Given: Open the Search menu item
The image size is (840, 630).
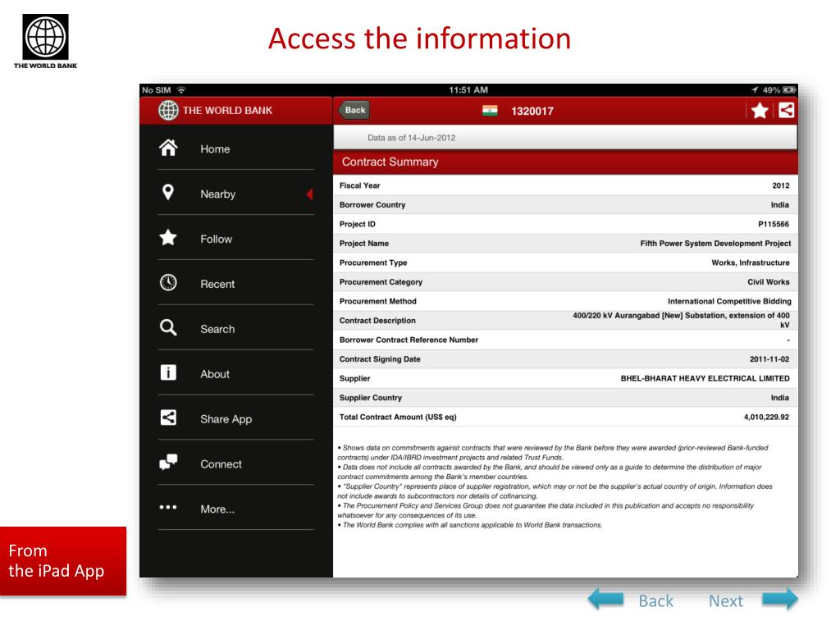Looking at the screenshot, I should (235, 328).
